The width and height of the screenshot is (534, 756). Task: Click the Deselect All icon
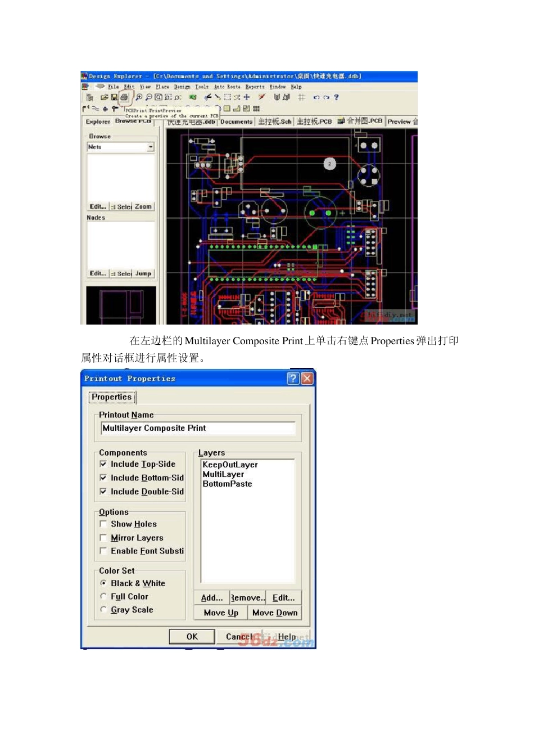coord(237,97)
